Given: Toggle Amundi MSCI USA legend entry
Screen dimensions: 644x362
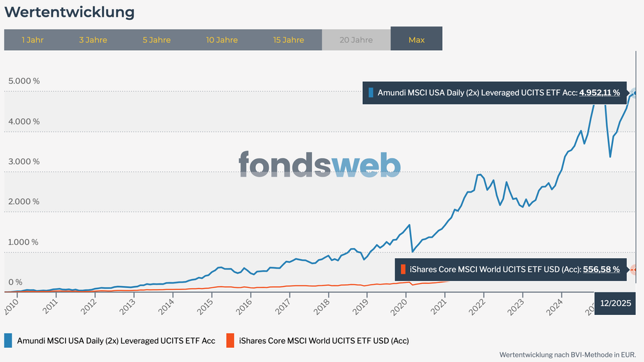Looking at the screenshot, I should click(116, 340).
